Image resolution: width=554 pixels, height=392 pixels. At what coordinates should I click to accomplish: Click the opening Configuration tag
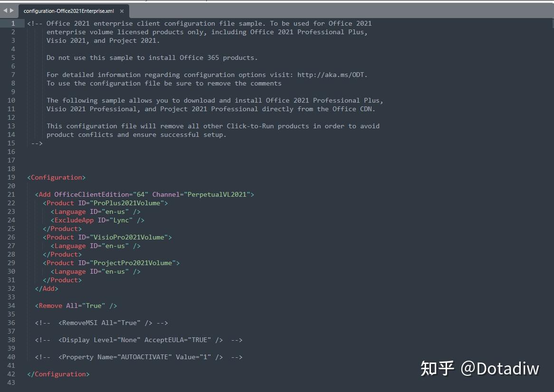coord(56,177)
